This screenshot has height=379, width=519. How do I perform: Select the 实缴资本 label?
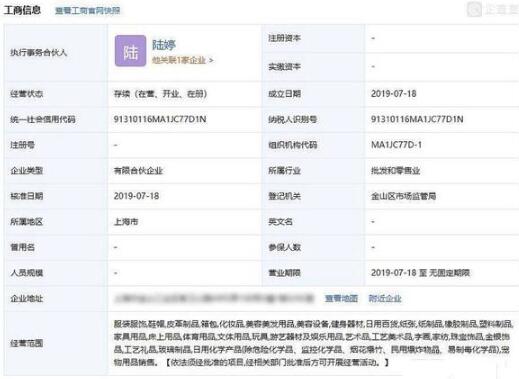[284, 67]
